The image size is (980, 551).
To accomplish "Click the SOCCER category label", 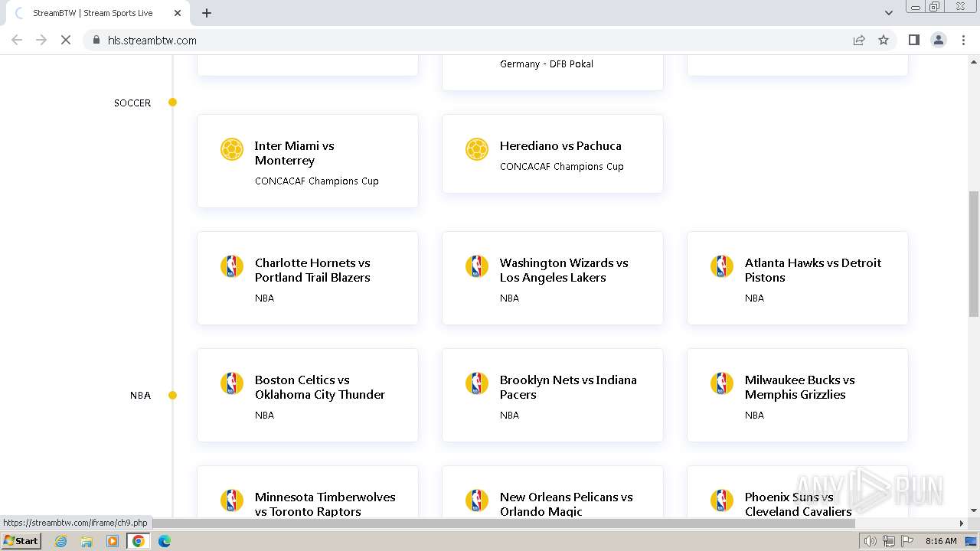I will pos(132,103).
